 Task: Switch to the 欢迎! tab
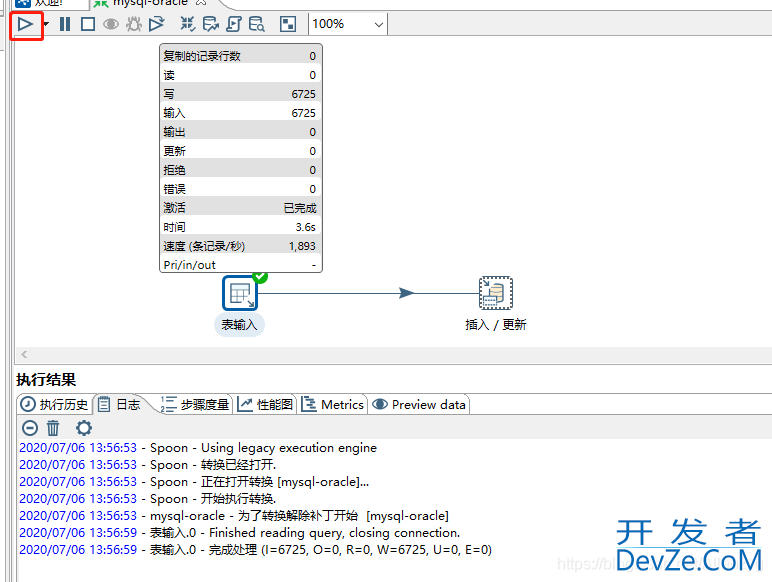click(48, 3)
